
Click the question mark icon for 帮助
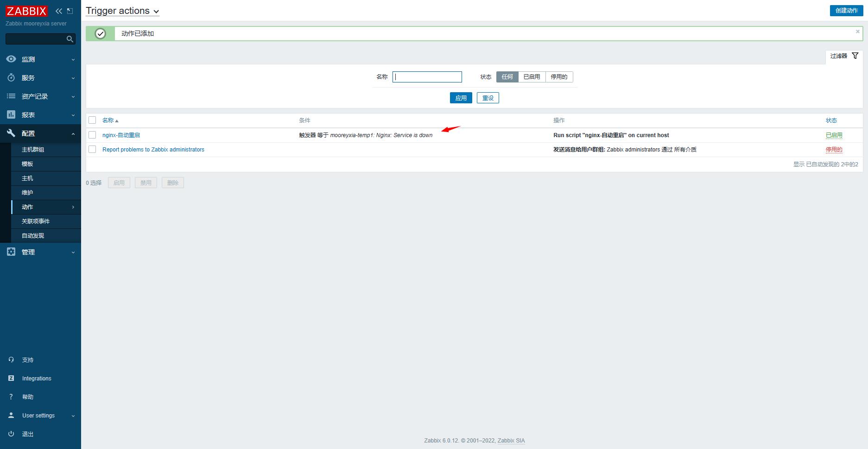[x=11, y=397]
